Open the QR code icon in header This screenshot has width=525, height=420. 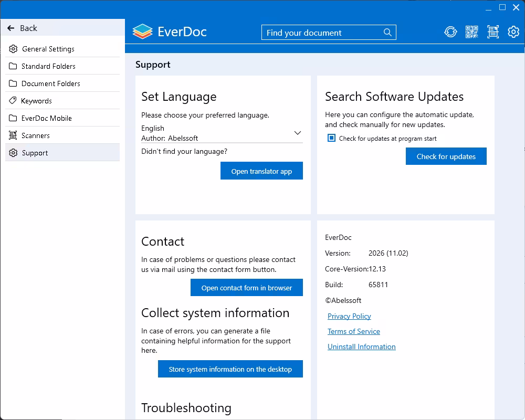coord(472,32)
